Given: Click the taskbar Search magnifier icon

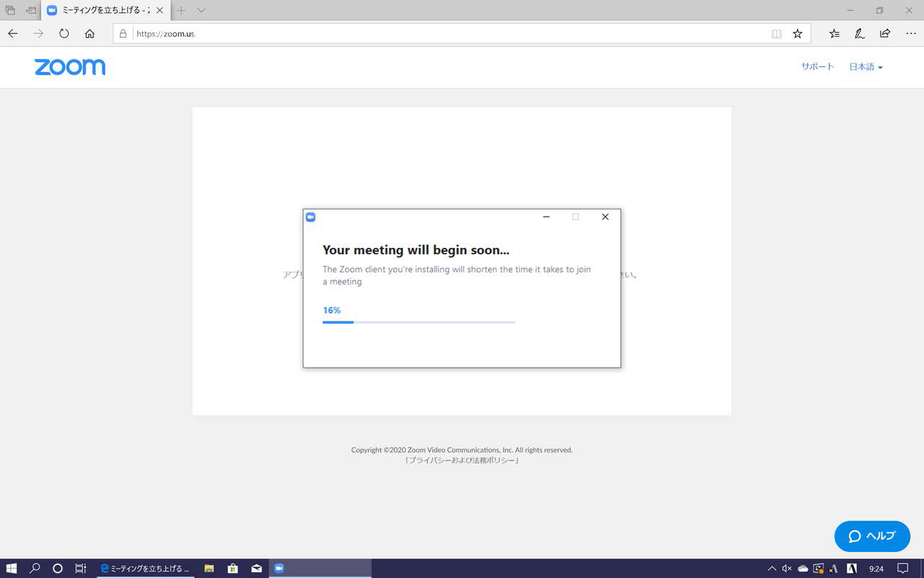Looking at the screenshot, I should tap(35, 569).
